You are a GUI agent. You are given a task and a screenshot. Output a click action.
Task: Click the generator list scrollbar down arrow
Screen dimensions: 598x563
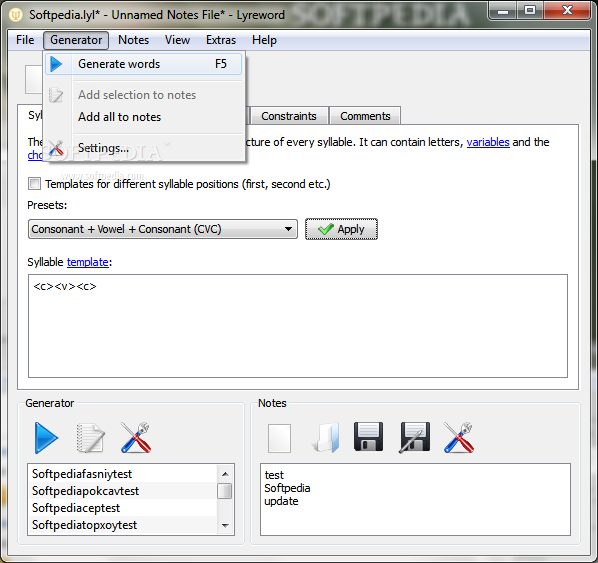pyautogui.click(x=225, y=525)
